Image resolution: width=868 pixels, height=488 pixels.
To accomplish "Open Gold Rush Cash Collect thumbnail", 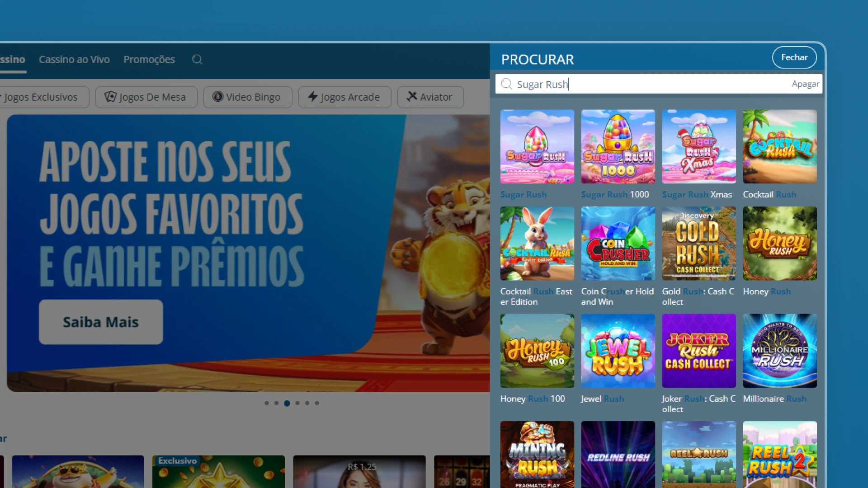I will click(x=699, y=244).
